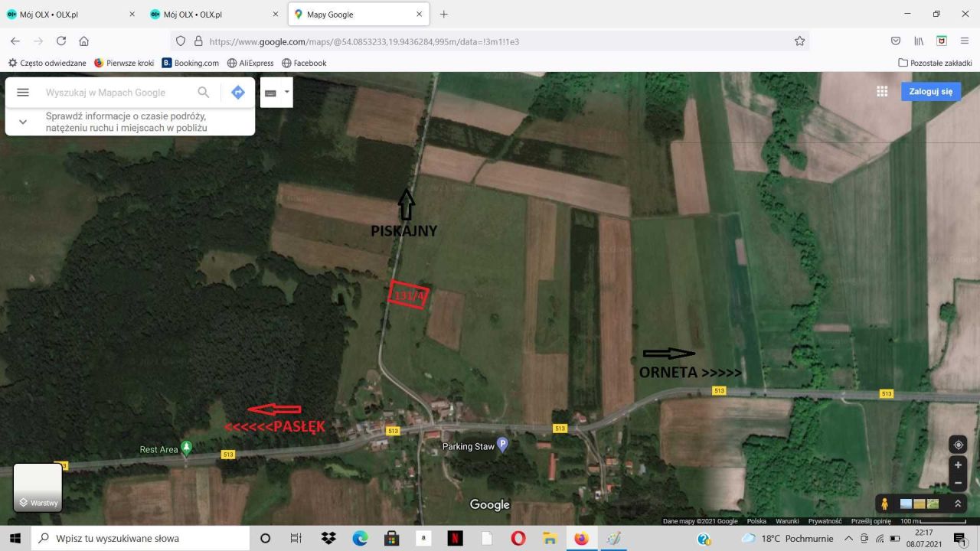Open Microsoft Store from the taskbar
Screen dimensions: 980x551
(391, 538)
